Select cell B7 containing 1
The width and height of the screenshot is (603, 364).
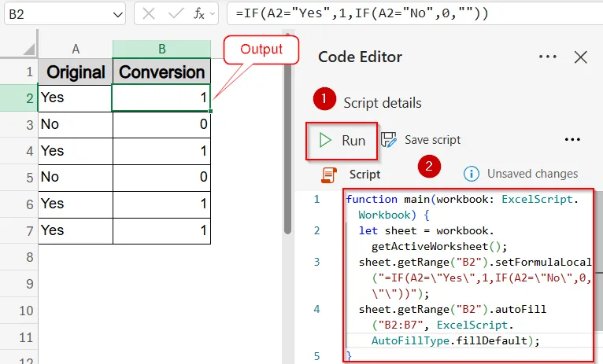[162, 231]
